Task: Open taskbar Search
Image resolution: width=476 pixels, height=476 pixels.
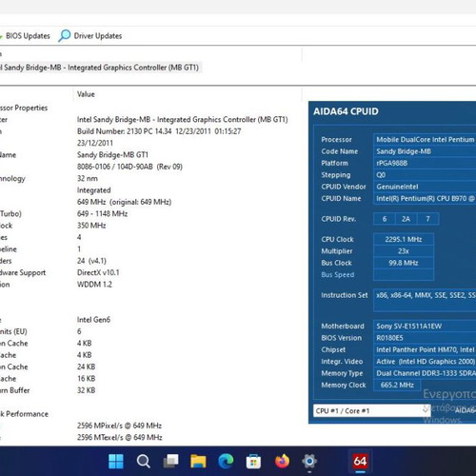Action: point(144,461)
